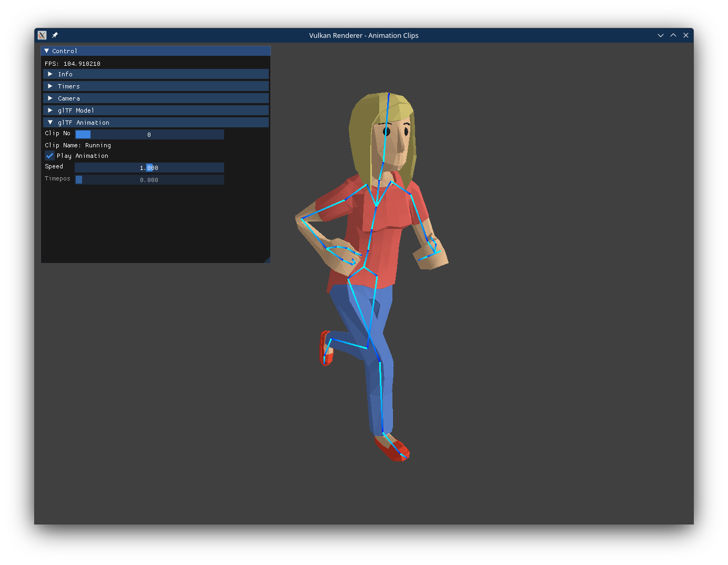Image resolution: width=728 pixels, height=565 pixels.
Task: Click the Speed slider field
Action: click(149, 168)
